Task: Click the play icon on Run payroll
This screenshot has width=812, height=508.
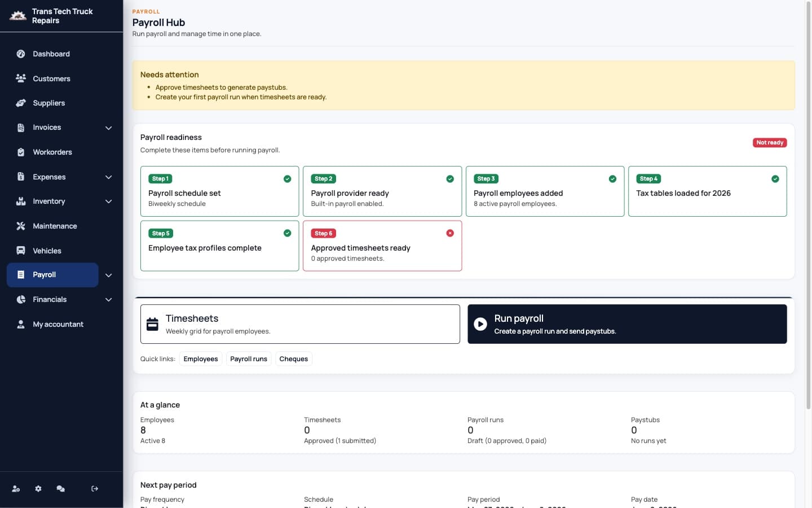Action: pos(480,324)
